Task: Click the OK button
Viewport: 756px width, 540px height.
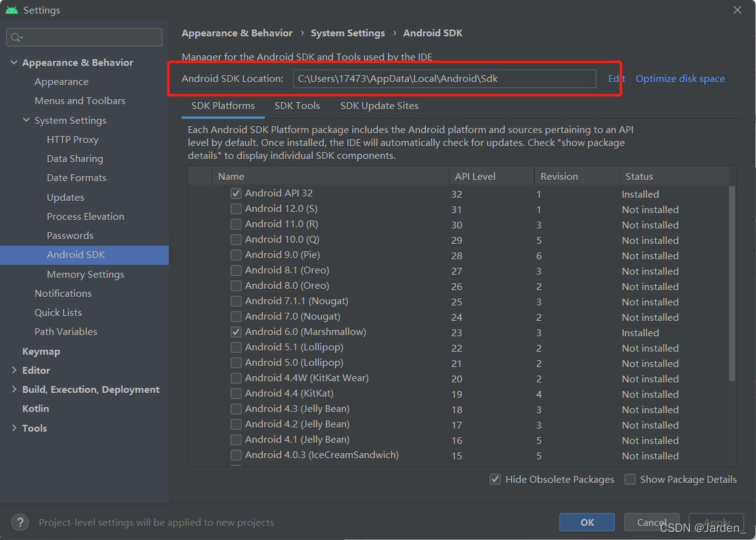Action: 587,522
